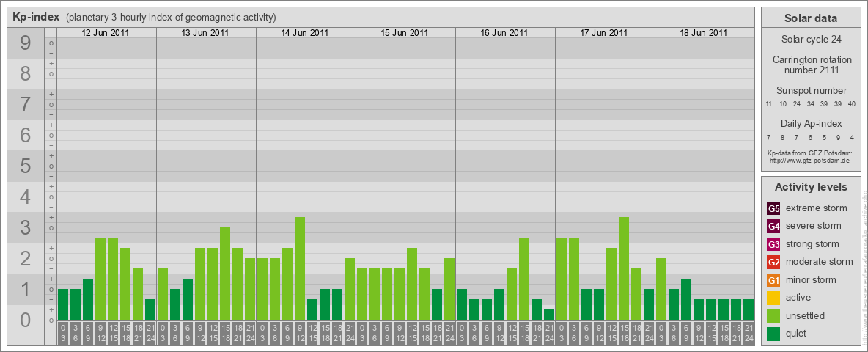Click the 13 Jun 15-18 bar
This screenshot has width=868, height=352.
click(225, 274)
